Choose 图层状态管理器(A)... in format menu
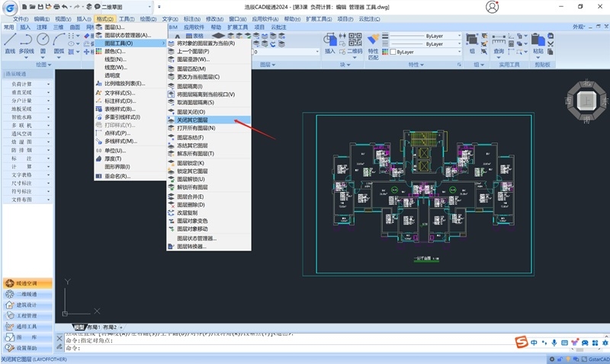The image size is (610, 364). click(x=130, y=35)
